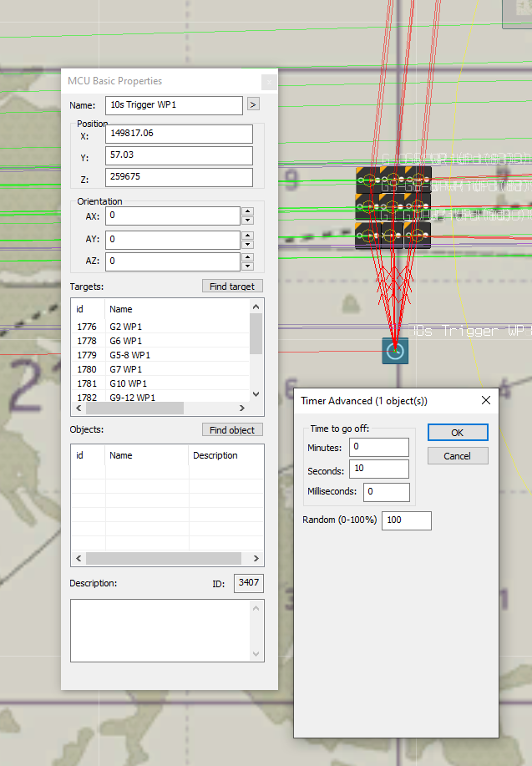Focus the Random (0-100%) field
532x766 pixels.
[406, 520]
